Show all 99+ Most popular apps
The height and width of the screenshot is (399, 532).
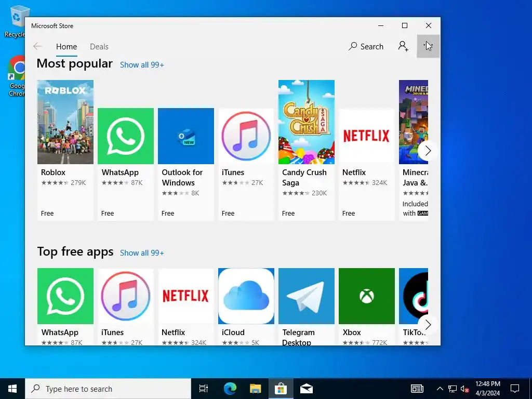pos(142,65)
